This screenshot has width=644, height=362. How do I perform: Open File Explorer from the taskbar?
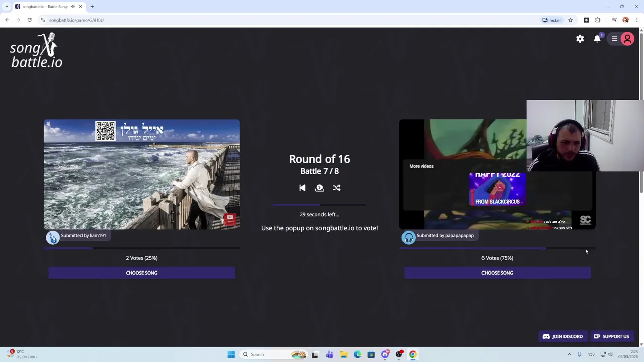[343, 354]
